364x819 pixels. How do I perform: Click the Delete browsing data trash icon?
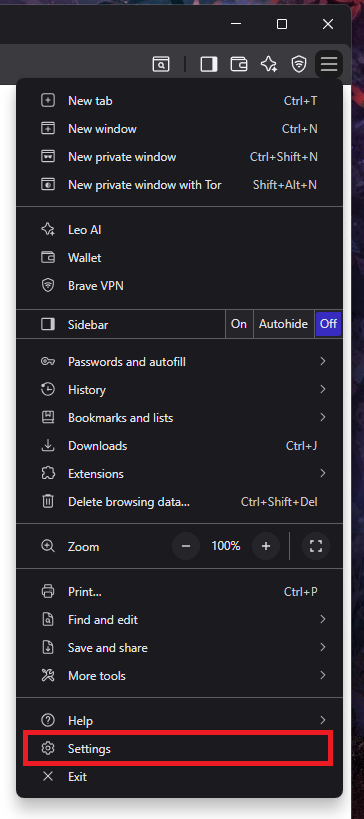pos(48,502)
